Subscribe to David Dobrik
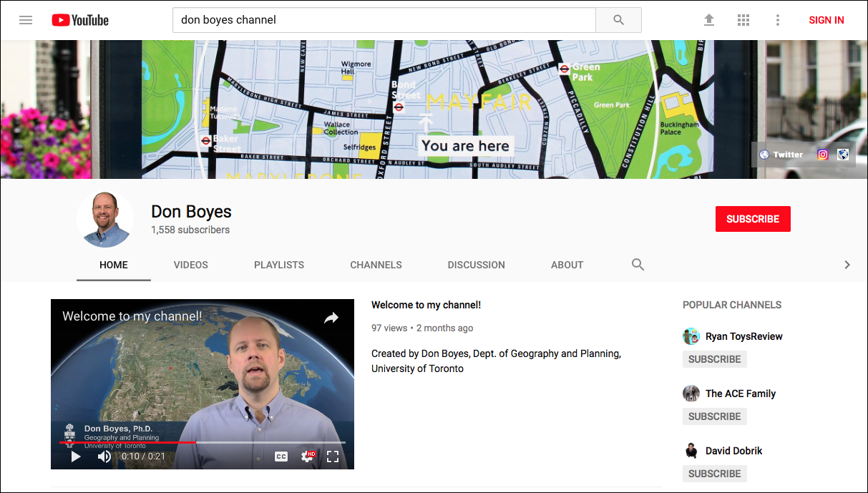This screenshot has width=868, height=493. (715, 474)
